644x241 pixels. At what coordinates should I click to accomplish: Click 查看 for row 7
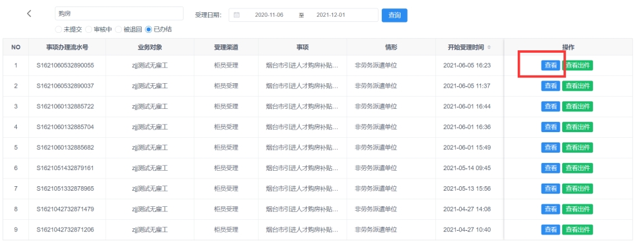point(551,188)
